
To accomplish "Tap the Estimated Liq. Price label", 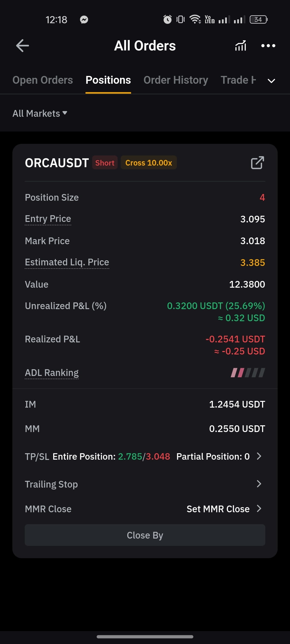I will tap(67, 262).
